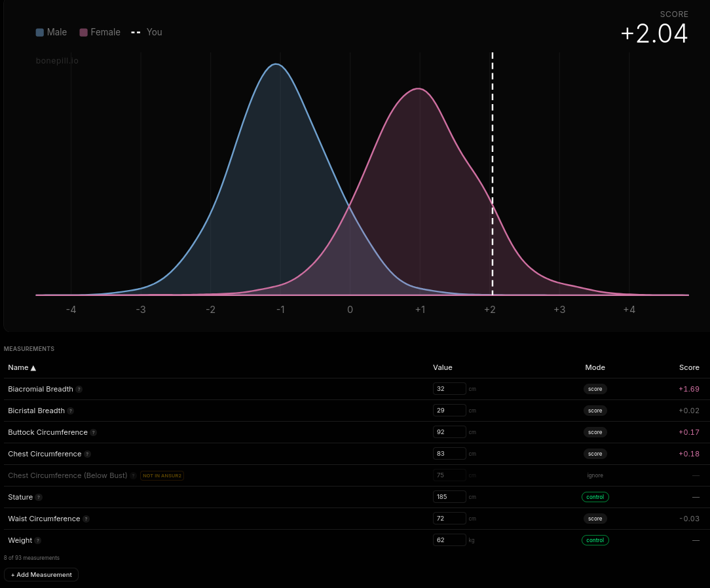
Task: Click help icon for Chest Circumference (Below Bust)
Action: coord(133,476)
